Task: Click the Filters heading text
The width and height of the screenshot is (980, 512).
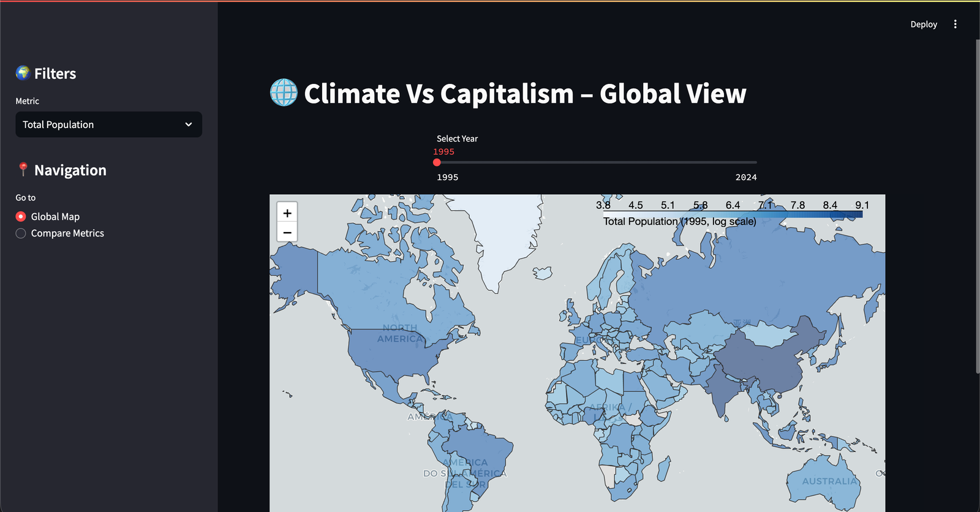Action: point(55,73)
